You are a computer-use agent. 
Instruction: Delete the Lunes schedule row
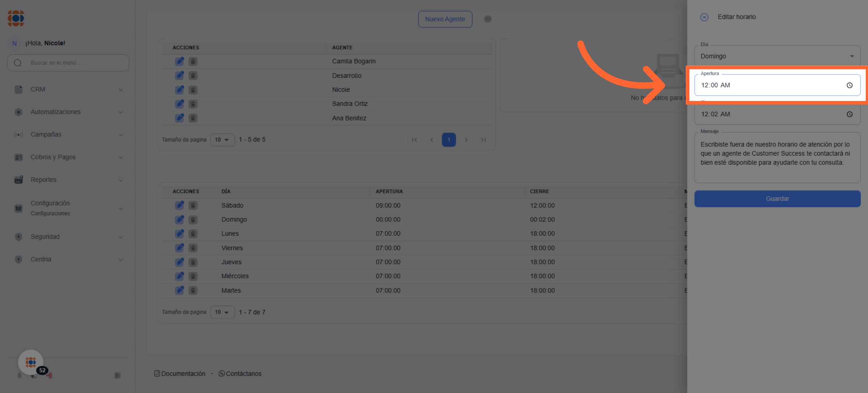(193, 234)
